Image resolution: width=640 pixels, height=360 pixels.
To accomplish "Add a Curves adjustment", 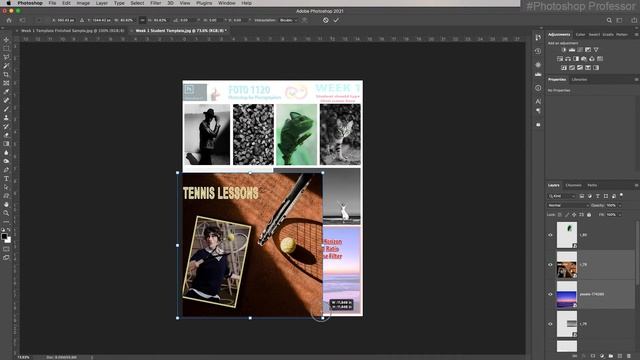I will coord(580,50).
